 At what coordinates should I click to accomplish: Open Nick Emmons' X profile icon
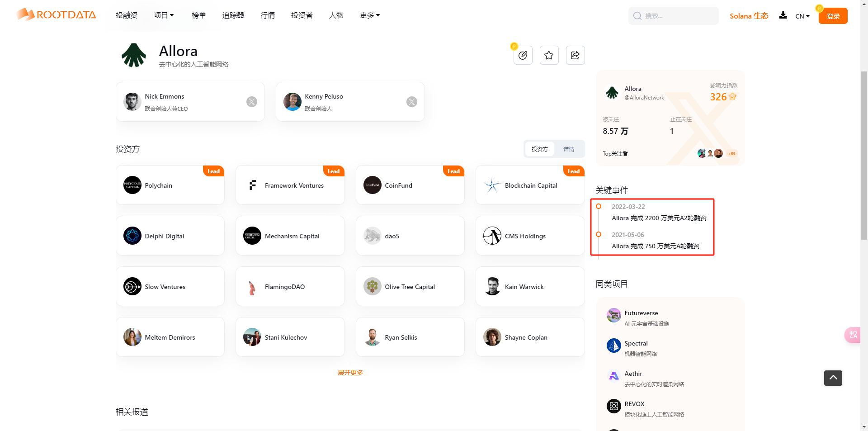252,102
